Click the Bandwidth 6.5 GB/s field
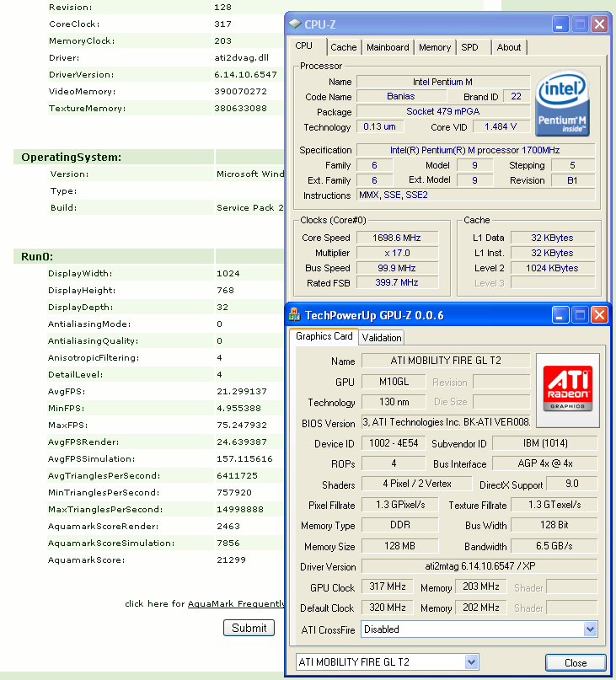 [x=554, y=545]
